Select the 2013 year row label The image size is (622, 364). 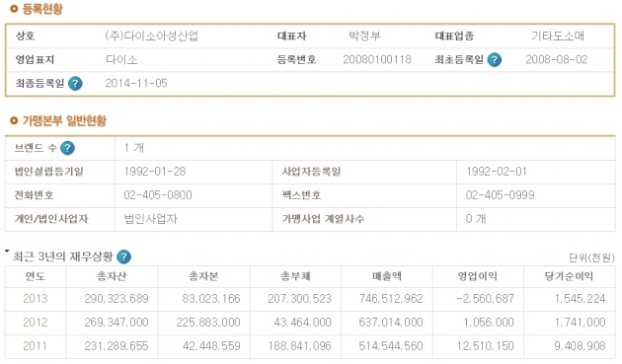(x=36, y=299)
